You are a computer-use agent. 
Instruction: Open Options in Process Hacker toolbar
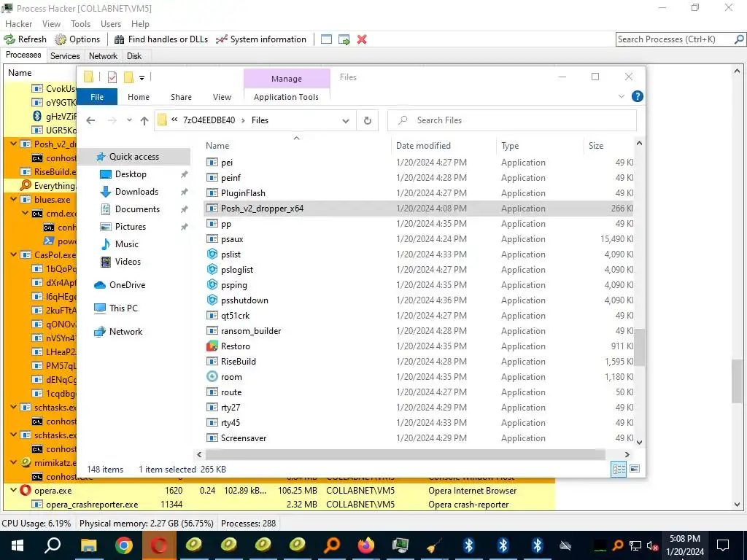pyautogui.click(x=77, y=39)
